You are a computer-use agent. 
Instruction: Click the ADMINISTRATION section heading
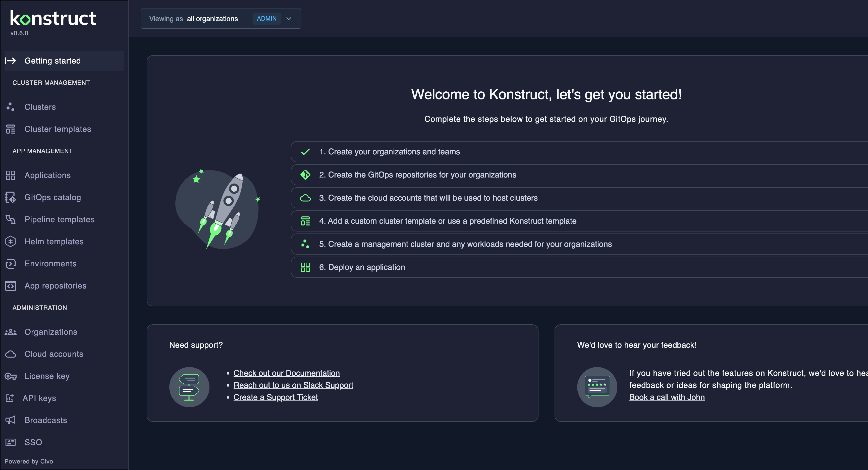click(x=40, y=308)
